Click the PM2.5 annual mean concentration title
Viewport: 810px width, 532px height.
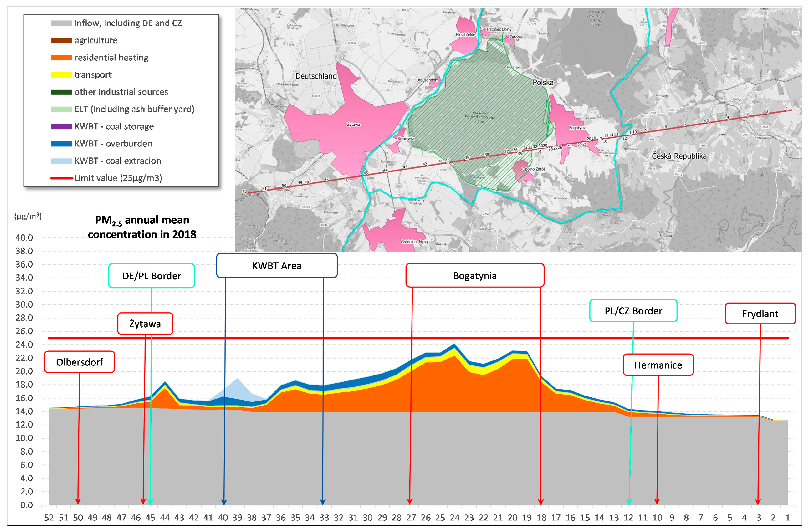[142, 227]
